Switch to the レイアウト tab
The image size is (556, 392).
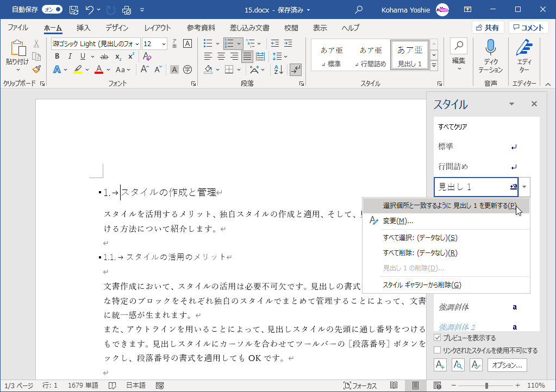158,28
